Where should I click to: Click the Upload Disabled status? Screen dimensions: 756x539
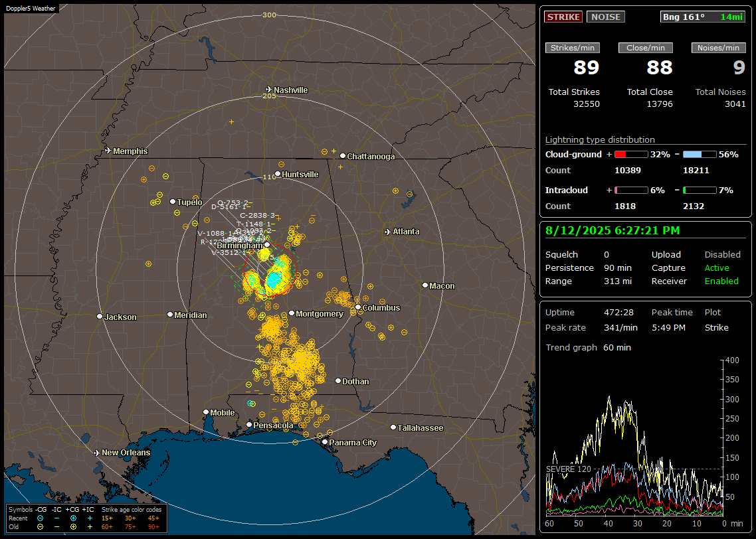coord(722,255)
